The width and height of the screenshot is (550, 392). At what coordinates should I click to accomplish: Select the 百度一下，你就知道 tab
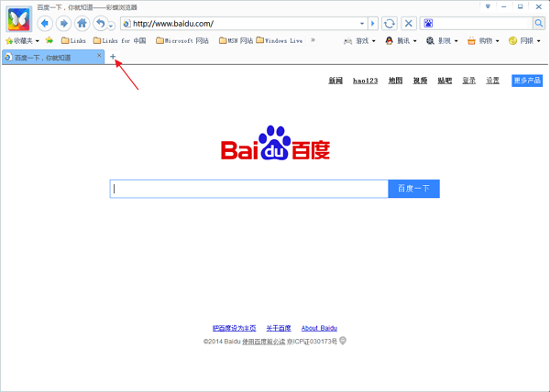(52, 57)
